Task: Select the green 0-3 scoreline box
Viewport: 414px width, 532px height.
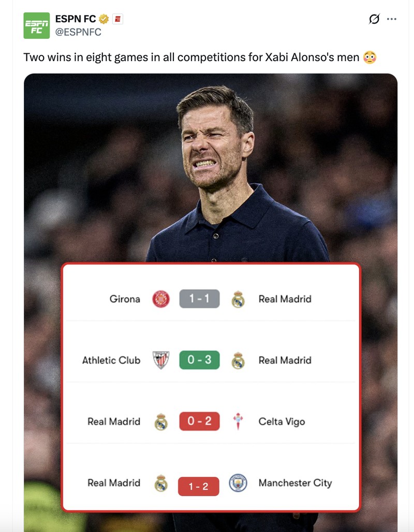Action: pos(199,360)
